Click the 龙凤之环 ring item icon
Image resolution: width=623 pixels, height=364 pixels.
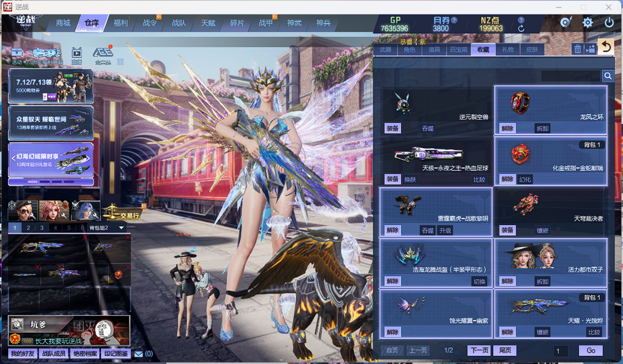tap(520, 103)
